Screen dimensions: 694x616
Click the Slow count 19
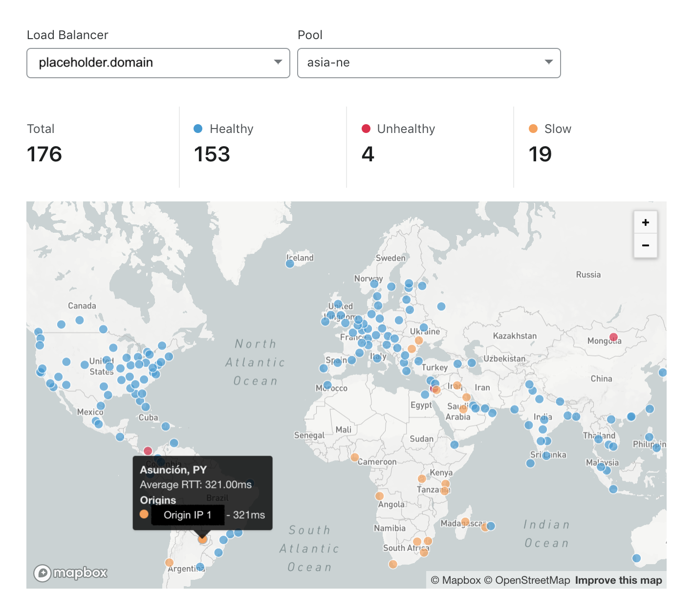(540, 154)
